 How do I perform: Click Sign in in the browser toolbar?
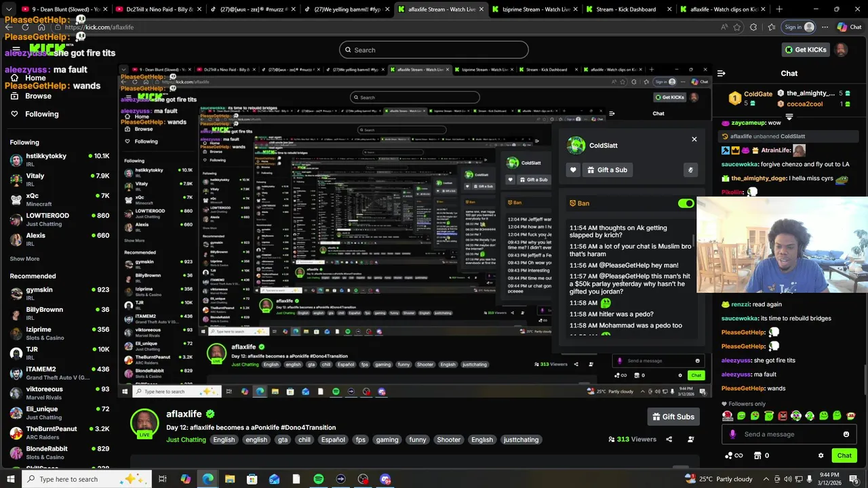(800, 27)
